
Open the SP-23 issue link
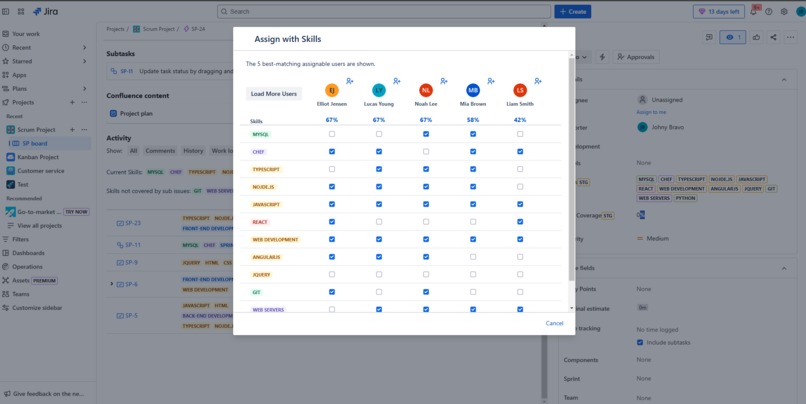133,223
